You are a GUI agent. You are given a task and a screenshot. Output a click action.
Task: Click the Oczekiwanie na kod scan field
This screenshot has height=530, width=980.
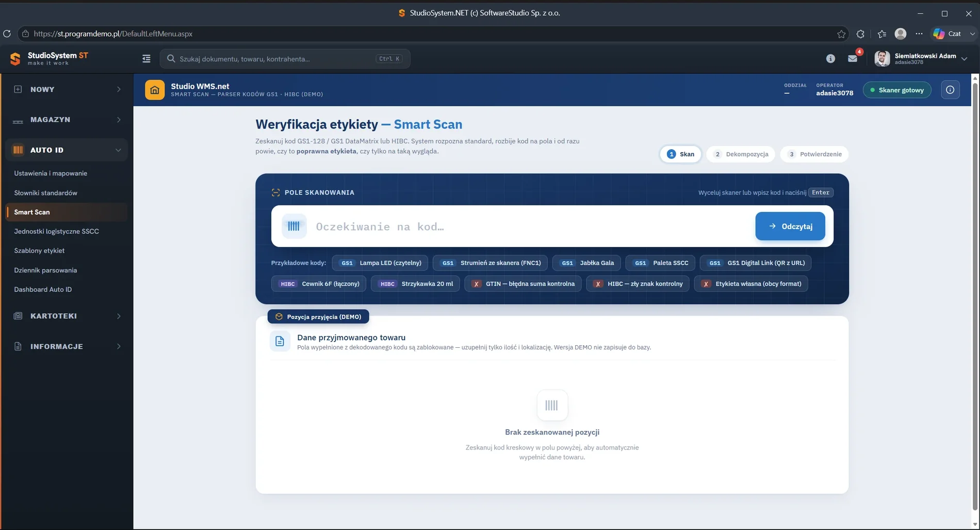[x=531, y=227]
